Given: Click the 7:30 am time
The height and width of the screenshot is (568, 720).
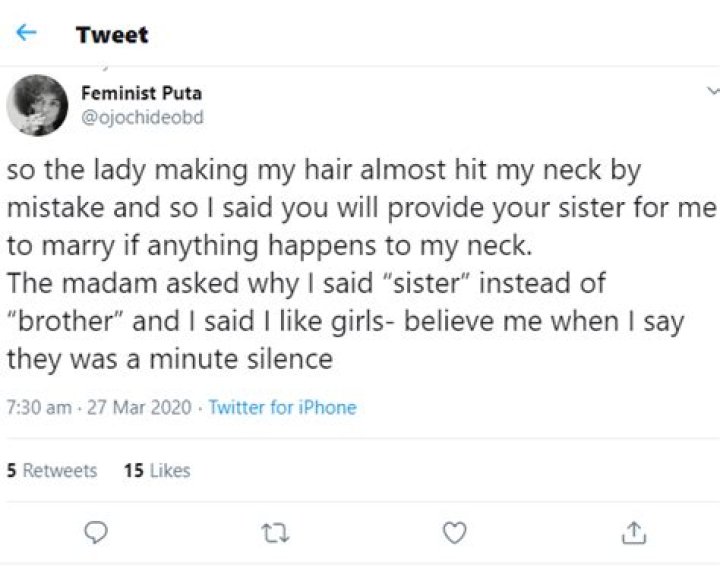Looking at the screenshot, I should (x=39, y=407).
